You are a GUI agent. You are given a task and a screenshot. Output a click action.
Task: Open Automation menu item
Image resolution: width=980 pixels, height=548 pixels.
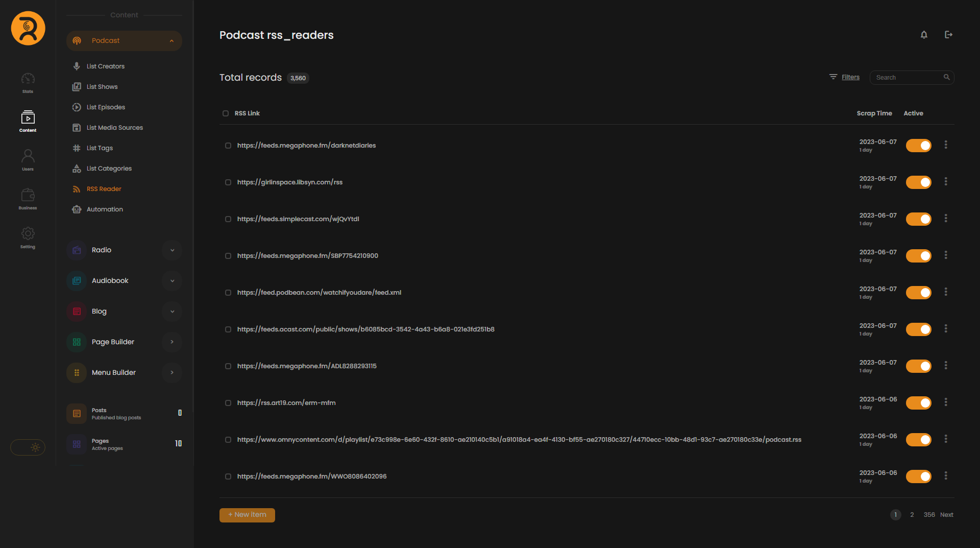[x=105, y=209]
